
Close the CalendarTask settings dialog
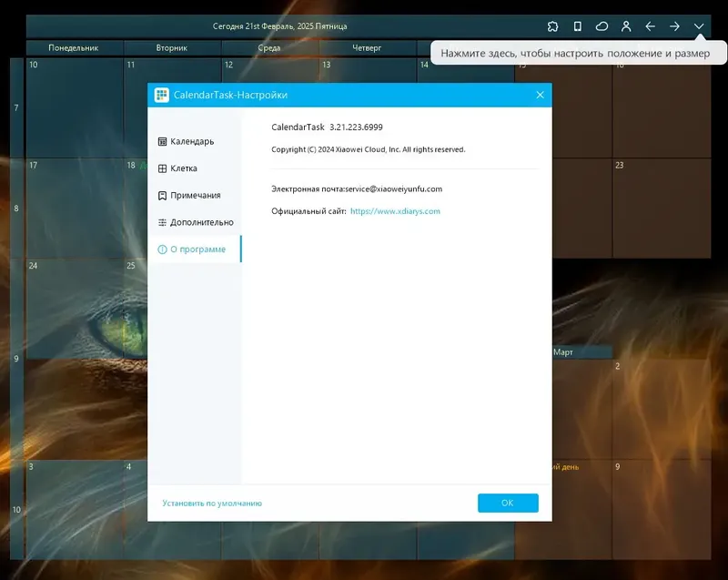click(540, 95)
